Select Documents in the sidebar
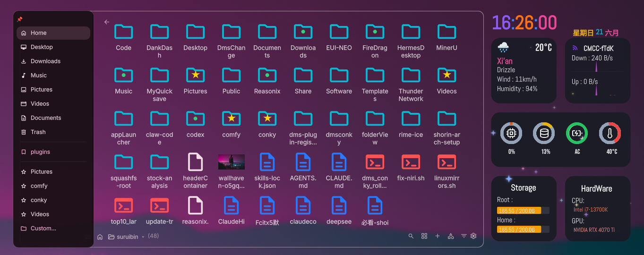Screen dimensions: 644x255 53,118
